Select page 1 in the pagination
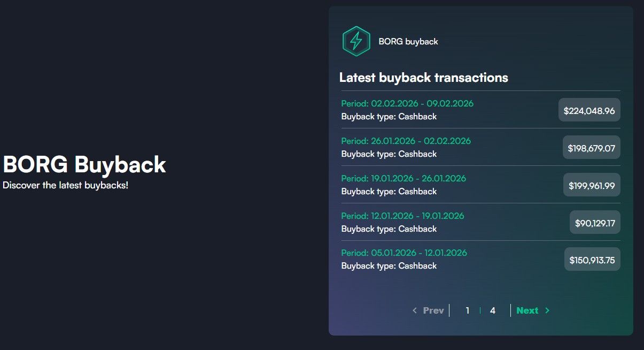644x350 pixels. (468, 310)
